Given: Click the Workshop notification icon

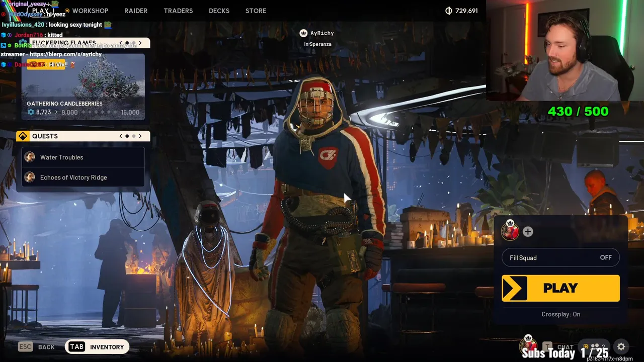Looking at the screenshot, I should (x=67, y=11).
